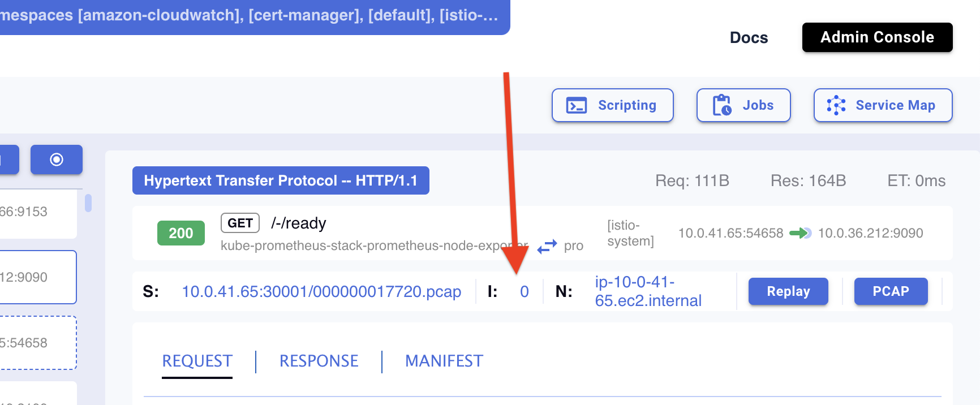Image resolution: width=980 pixels, height=405 pixels.
Task: Click the partially visible blue icon above entry list
Action: (7, 159)
